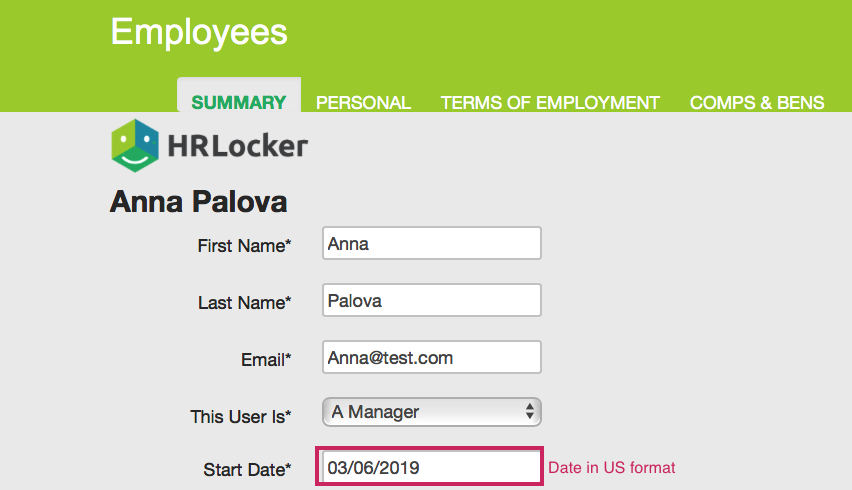Go to the Terms of Employment tab
Screen dimensions: 852x490
coord(550,102)
